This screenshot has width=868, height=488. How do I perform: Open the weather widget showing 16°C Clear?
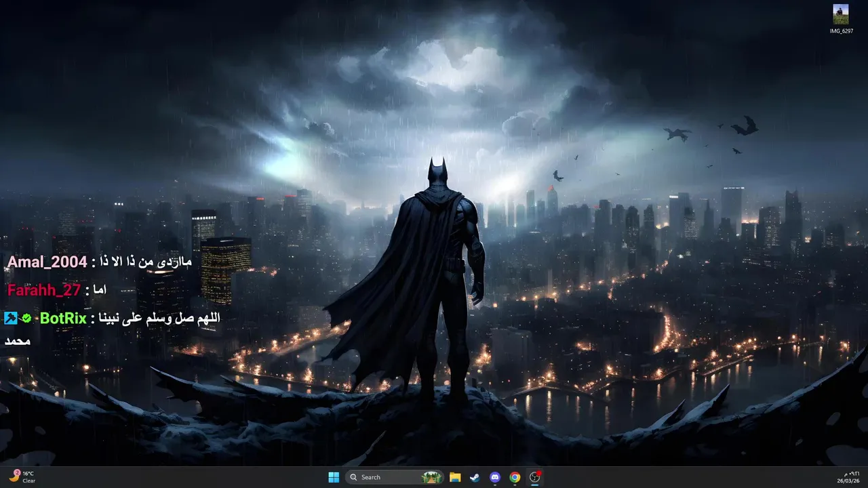point(22,477)
